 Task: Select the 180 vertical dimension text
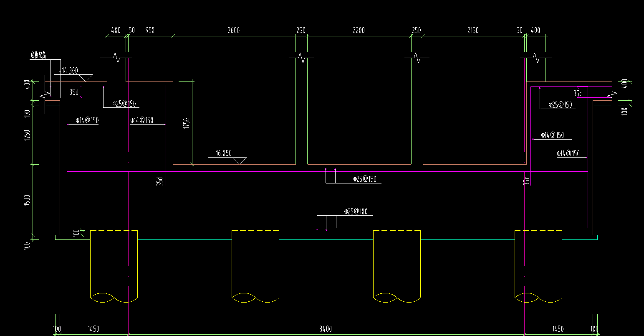[x=27, y=114]
